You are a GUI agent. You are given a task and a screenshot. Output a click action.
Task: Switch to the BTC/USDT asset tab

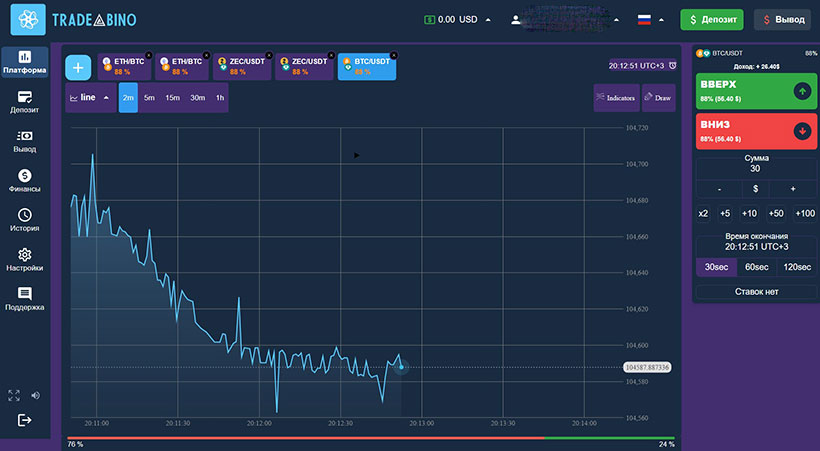(x=367, y=66)
